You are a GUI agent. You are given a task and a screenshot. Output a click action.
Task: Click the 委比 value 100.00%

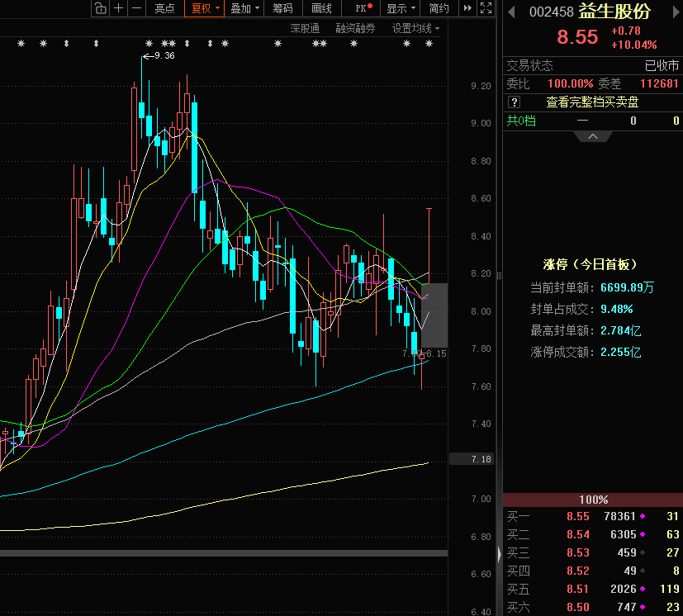point(570,83)
